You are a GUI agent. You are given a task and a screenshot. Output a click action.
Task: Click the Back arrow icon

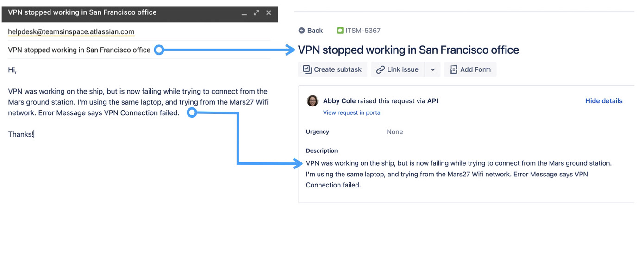coord(302,31)
